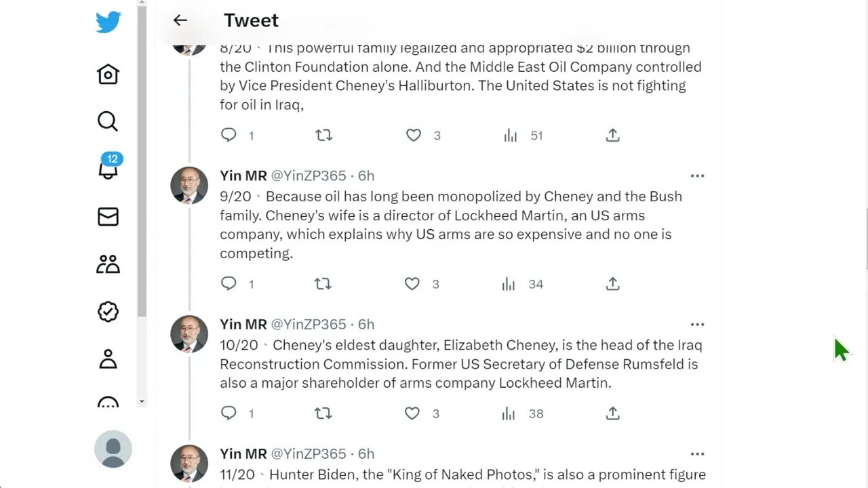Click account avatar at sidebar bottom
Screen dimensions: 868x488
(113, 449)
